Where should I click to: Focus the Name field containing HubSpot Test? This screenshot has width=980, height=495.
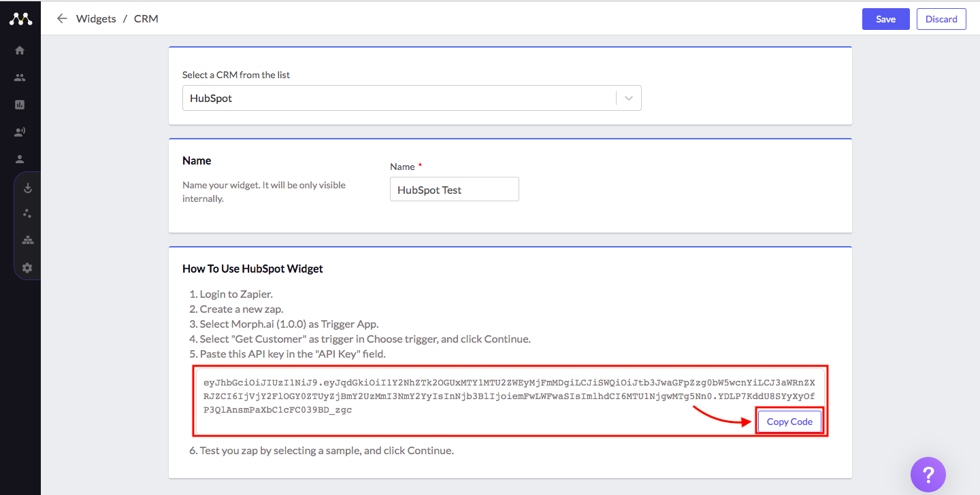point(455,190)
